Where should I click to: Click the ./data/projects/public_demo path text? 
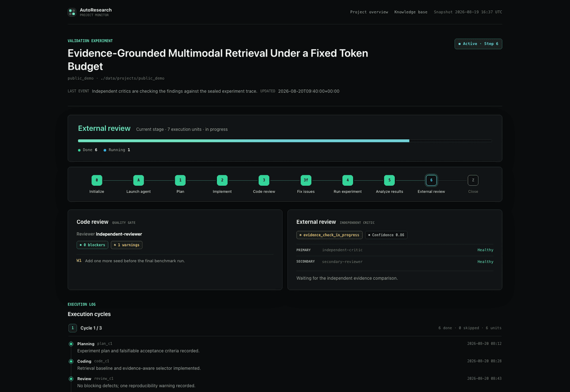132,78
